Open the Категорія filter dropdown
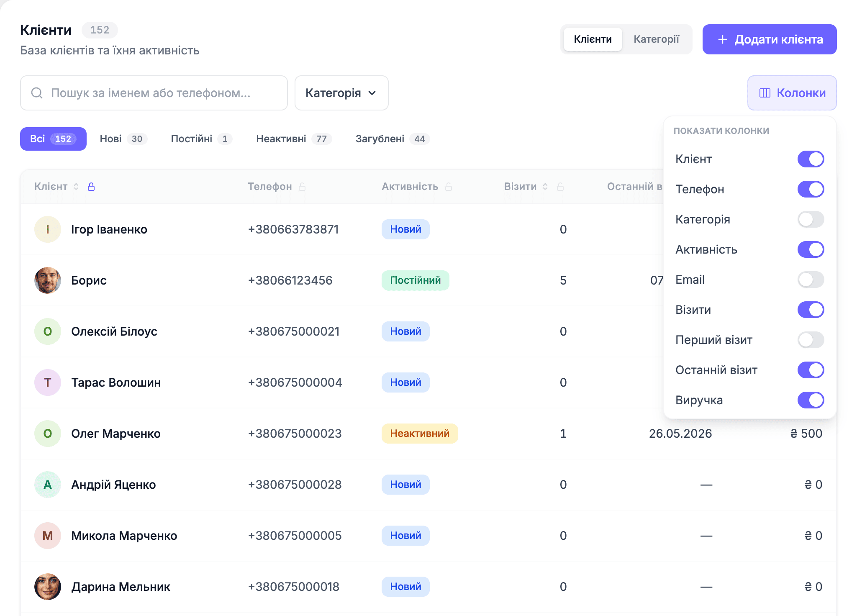The image size is (857, 616). (341, 93)
